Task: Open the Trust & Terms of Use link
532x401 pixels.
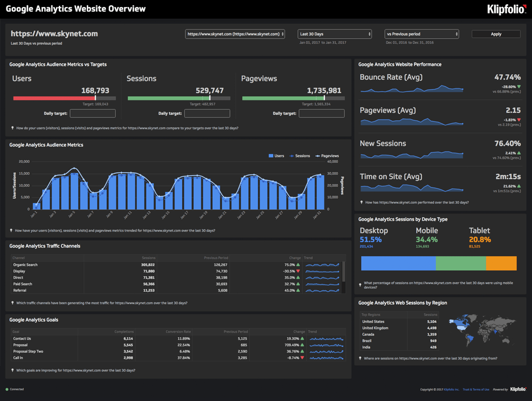Action: pyautogui.click(x=476, y=389)
